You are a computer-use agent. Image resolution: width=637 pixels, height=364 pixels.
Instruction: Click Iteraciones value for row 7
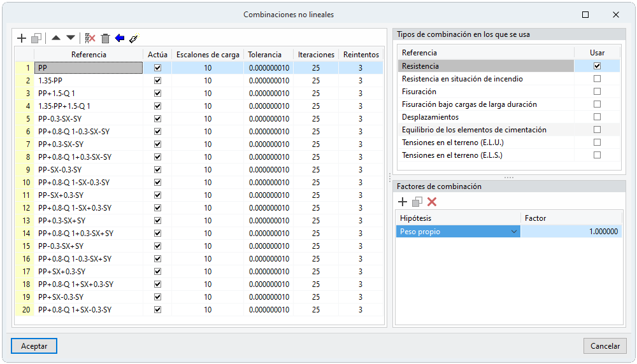(316, 144)
